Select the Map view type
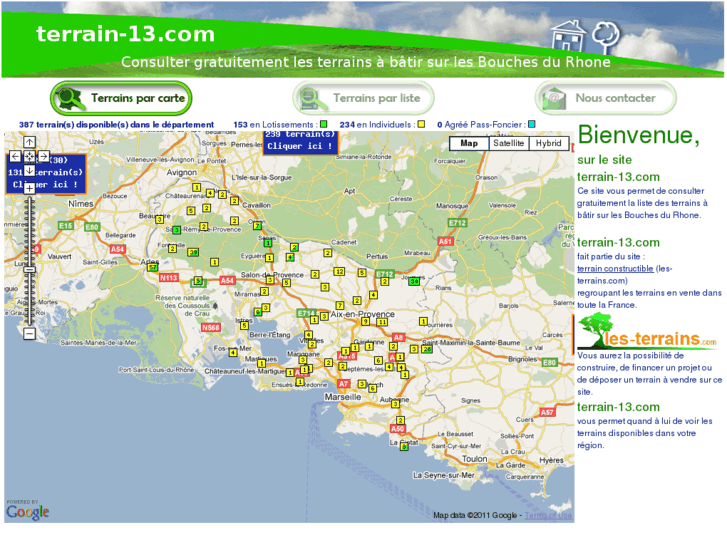Viewport: 727px width, 545px height. pyautogui.click(x=469, y=143)
